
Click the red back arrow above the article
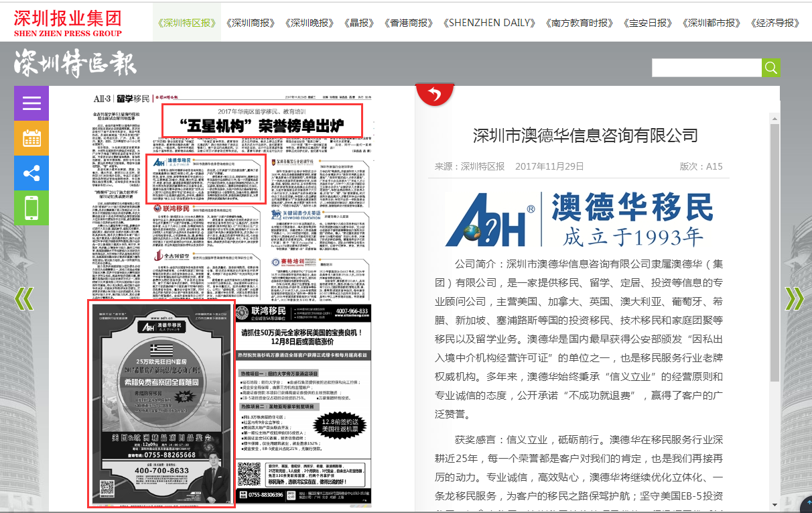tap(435, 95)
